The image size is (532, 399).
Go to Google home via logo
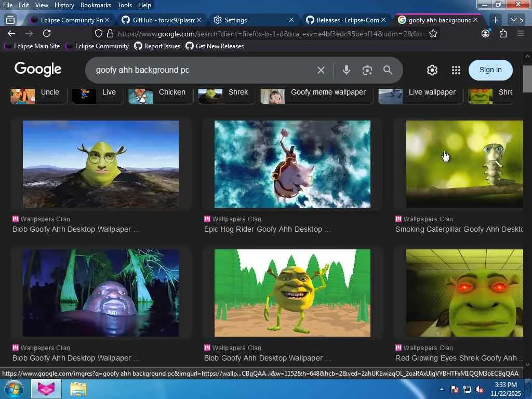37,69
